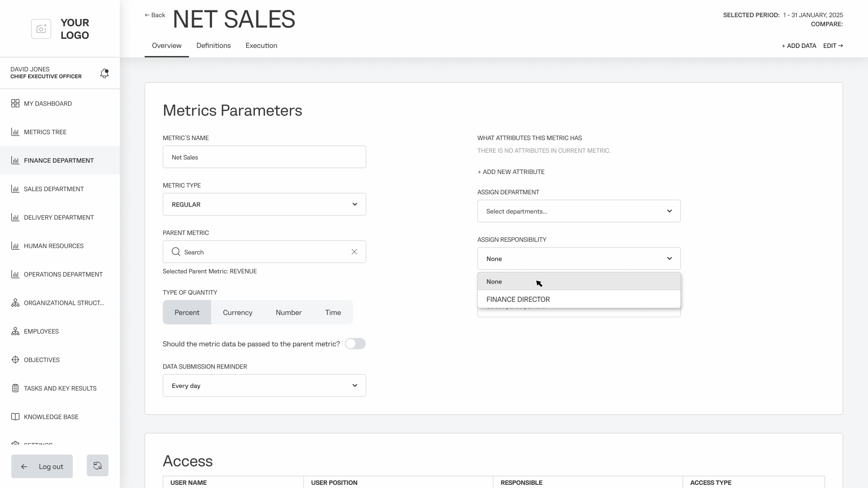Click the logo upload camera icon

41,29
